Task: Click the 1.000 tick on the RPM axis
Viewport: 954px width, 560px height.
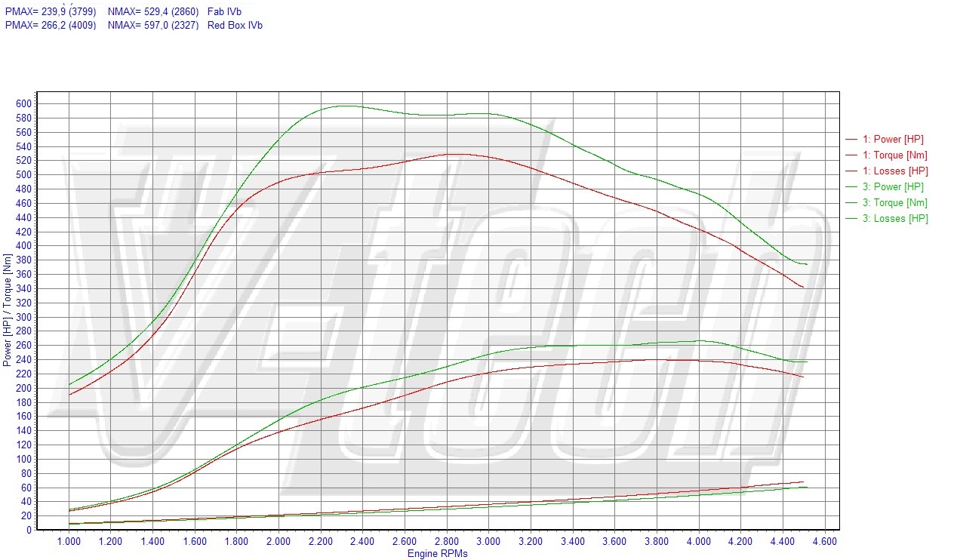Action: pos(69,541)
